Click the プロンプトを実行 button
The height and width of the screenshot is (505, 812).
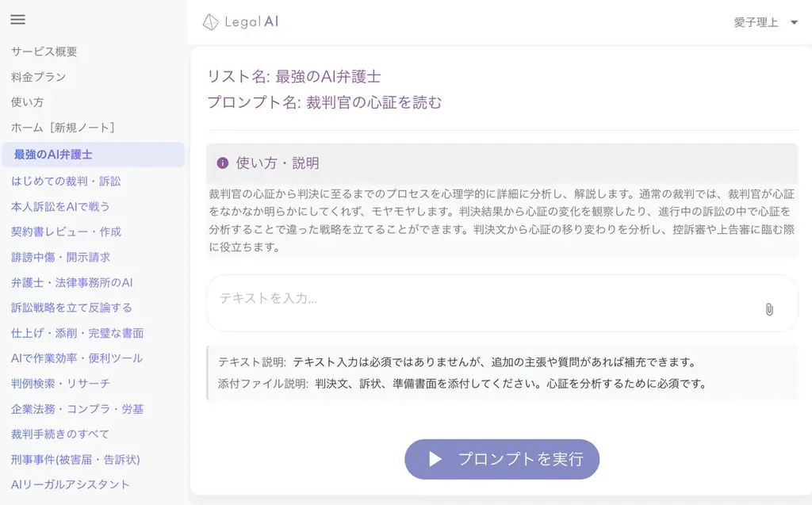pos(501,459)
